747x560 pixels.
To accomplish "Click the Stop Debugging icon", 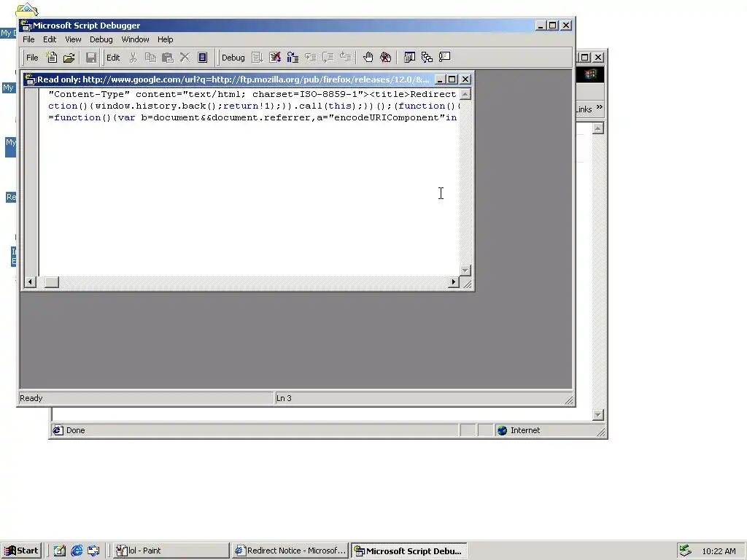I will (275, 58).
